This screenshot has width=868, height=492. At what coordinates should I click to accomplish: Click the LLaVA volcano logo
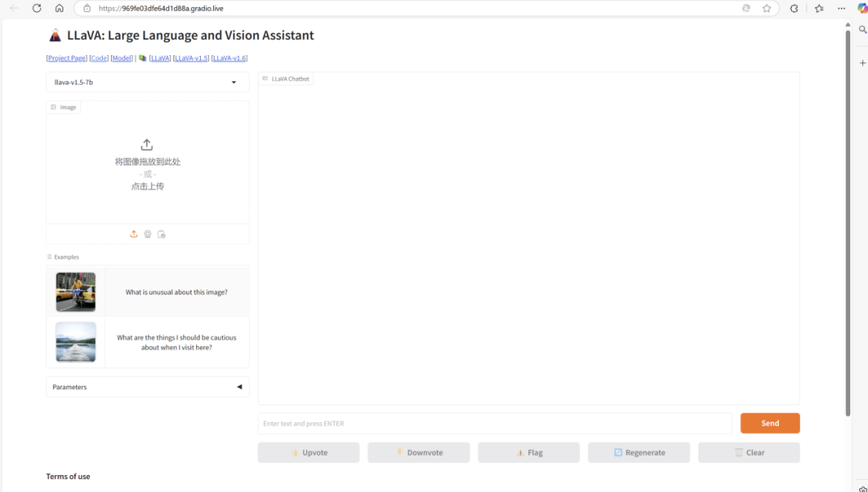pos(55,36)
